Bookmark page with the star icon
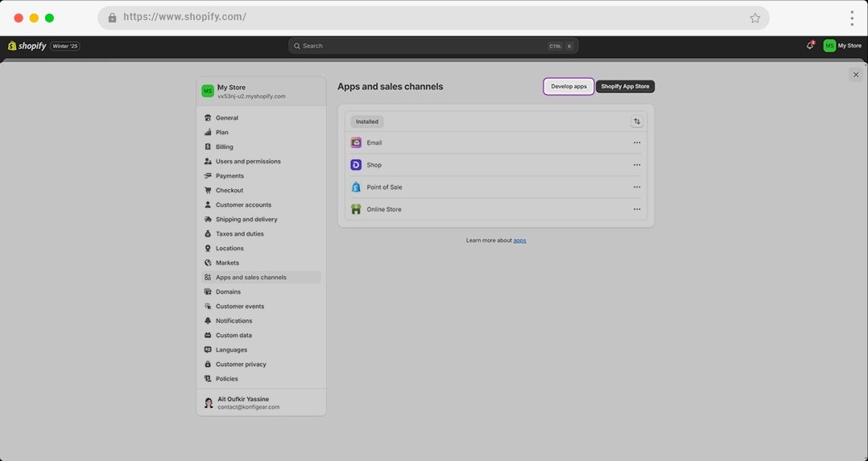Viewport: 868px width, 461px height. [755, 19]
